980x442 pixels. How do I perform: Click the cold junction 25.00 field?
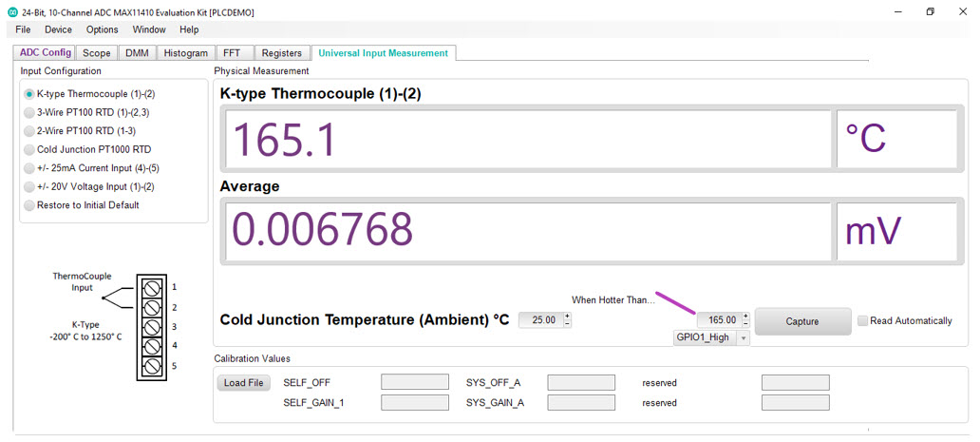point(541,320)
